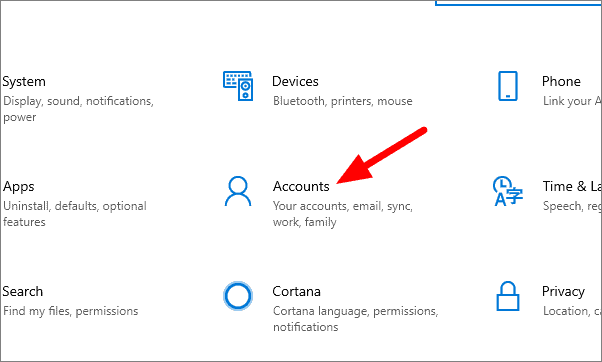Open the Search settings heading
Image resolution: width=602 pixels, height=362 pixels.
(x=22, y=291)
